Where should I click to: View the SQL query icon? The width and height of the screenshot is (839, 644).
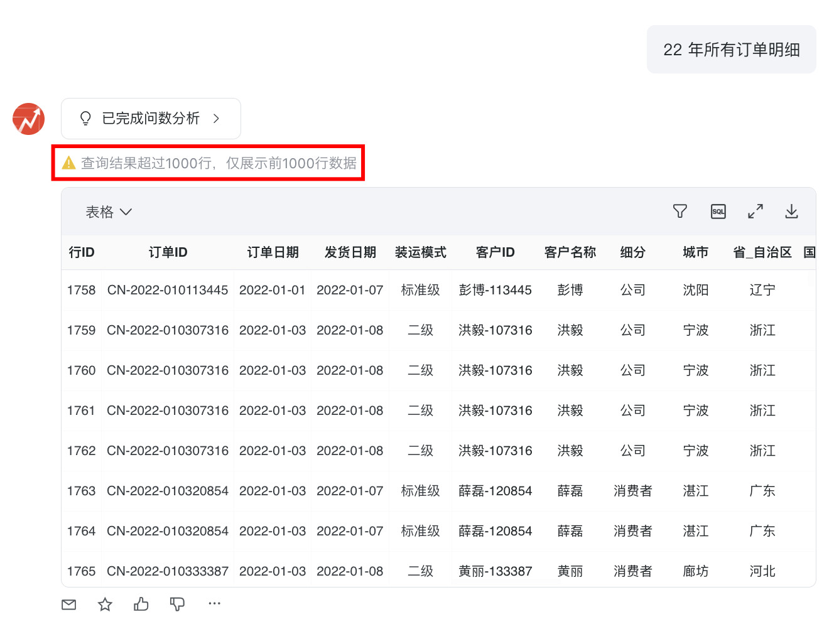point(718,212)
